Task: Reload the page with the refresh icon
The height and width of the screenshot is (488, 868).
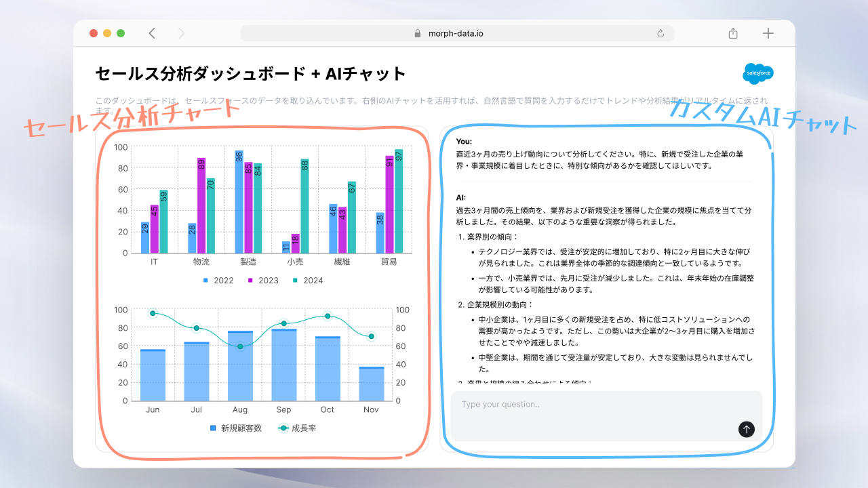Action: [x=660, y=33]
